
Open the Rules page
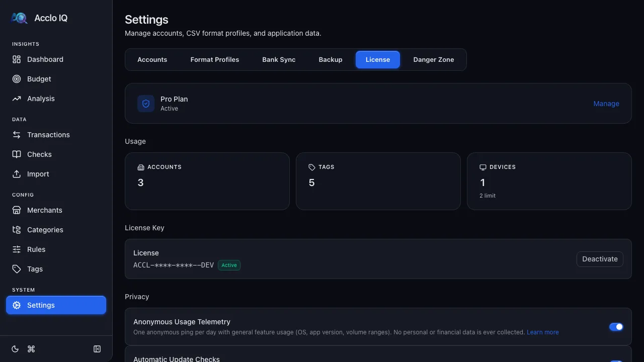pos(56,249)
